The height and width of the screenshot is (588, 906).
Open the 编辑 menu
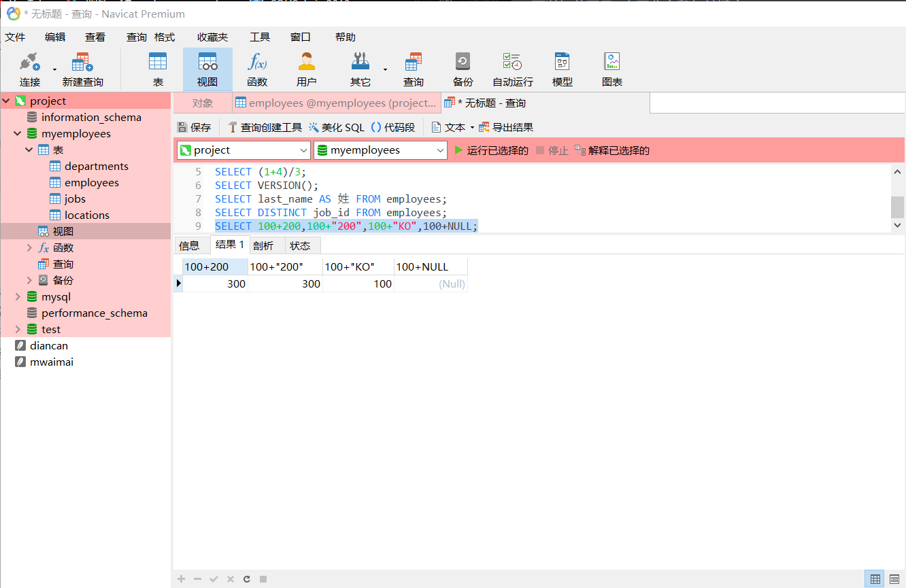click(x=55, y=37)
